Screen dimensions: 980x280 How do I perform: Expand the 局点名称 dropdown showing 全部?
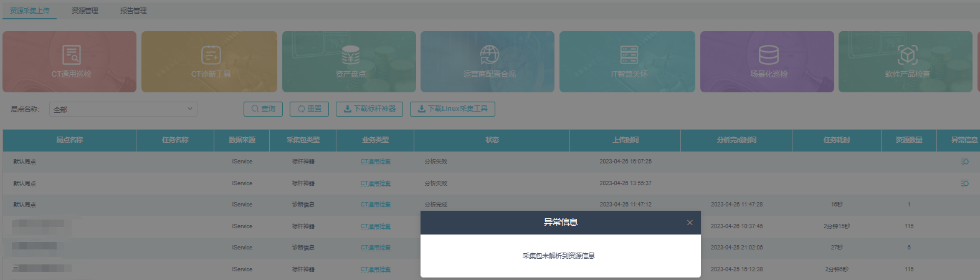tap(123, 109)
